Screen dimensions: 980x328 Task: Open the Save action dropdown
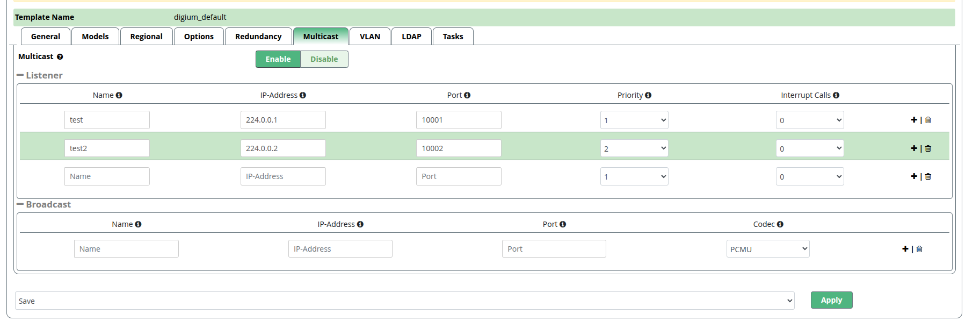[405, 301]
